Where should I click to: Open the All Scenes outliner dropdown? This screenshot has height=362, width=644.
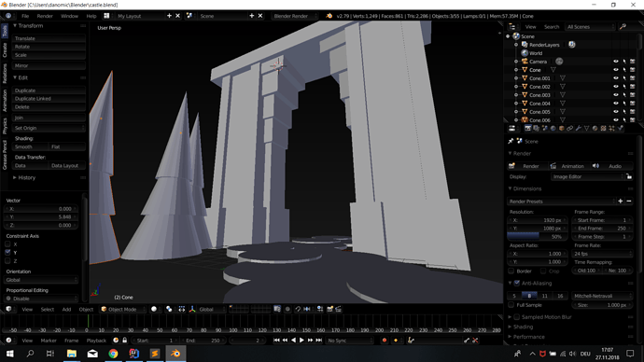[x=590, y=27]
